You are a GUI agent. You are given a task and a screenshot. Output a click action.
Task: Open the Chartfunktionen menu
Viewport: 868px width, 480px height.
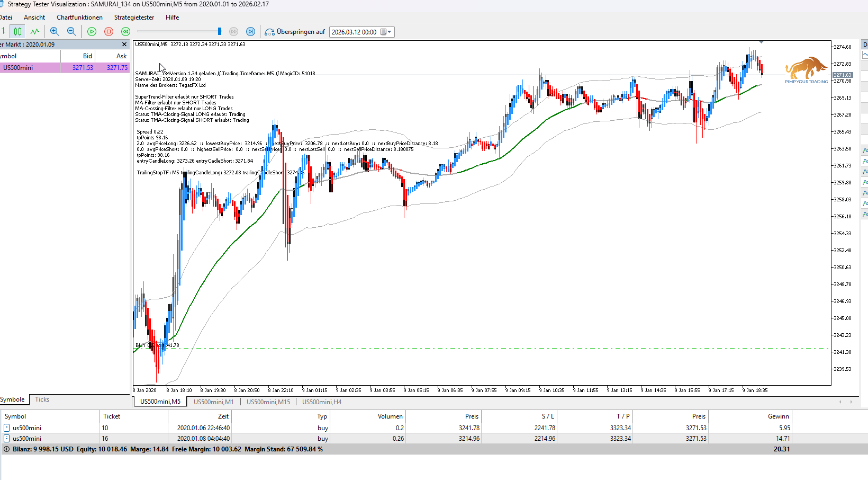pos(79,17)
